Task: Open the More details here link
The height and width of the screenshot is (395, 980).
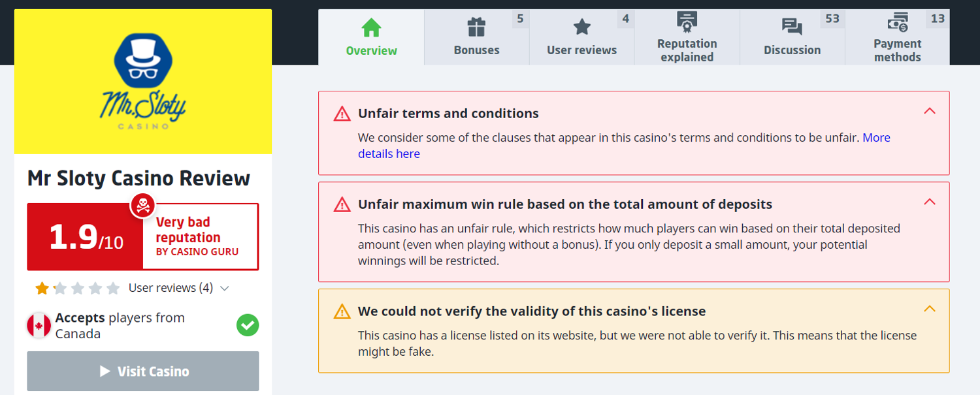Action: tap(389, 154)
